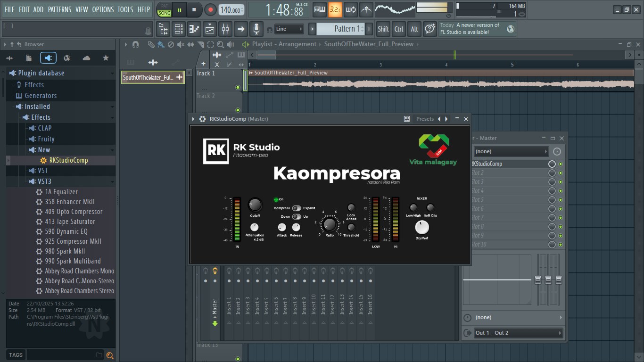Collapse the VST3 folder in browser
644x362 pixels.
[44, 181]
